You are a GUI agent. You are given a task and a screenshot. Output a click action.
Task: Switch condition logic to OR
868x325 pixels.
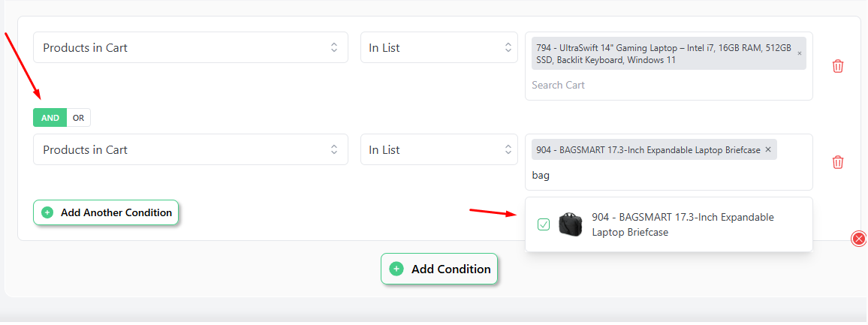coord(79,118)
